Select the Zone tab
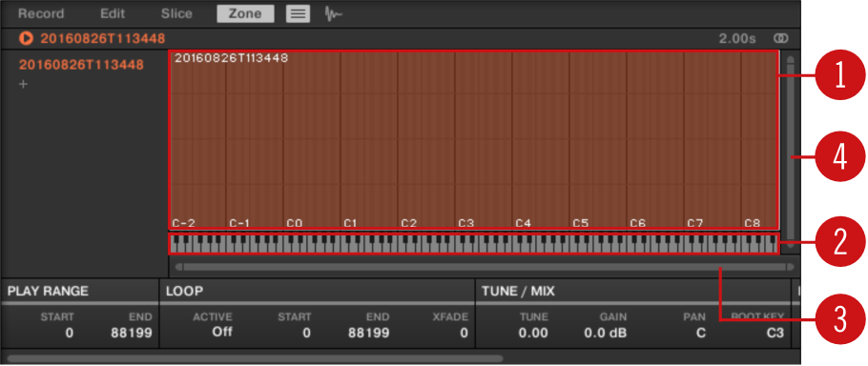Image resolution: width=868 pixels, height=366 pixels. [x=245, y=14]
